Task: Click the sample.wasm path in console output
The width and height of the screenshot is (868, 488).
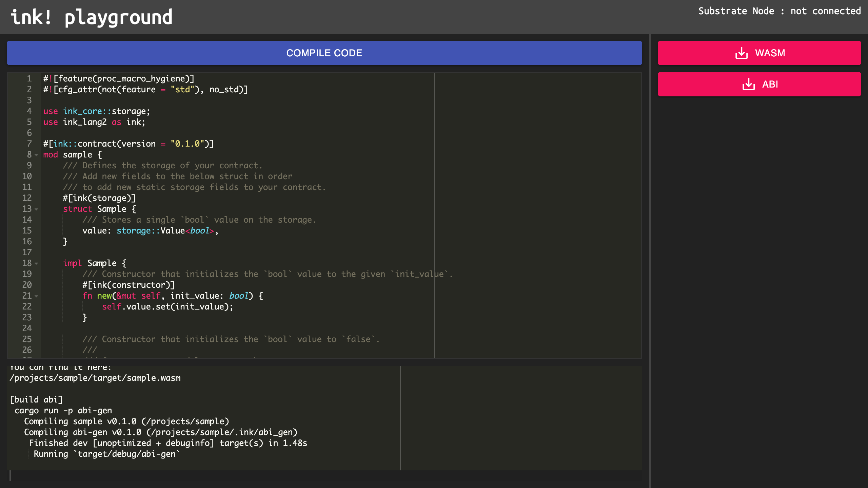Action: click(x=95, y=378)
